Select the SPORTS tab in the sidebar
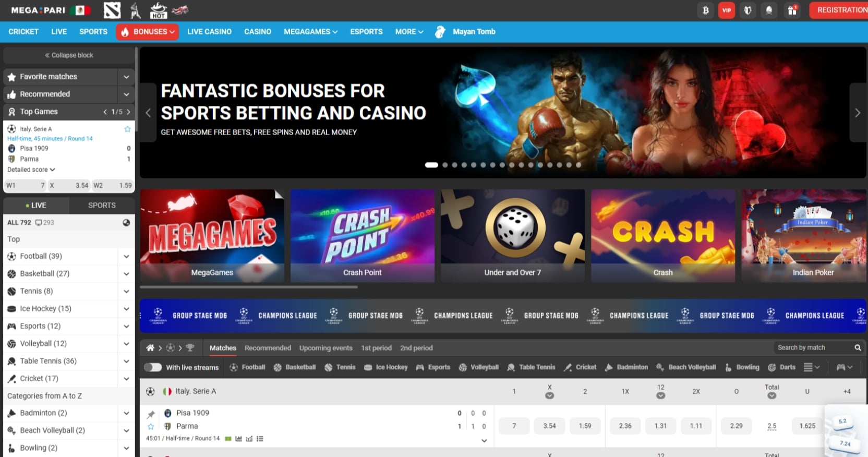This screenshot has width=868, height=457. click(x=102, y=206)
